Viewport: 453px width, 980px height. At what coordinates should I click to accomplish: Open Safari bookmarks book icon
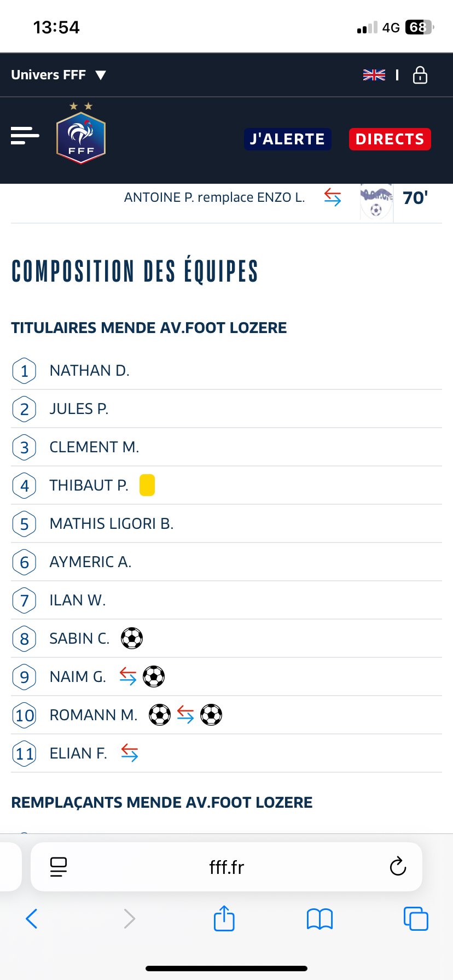[320, 919]
